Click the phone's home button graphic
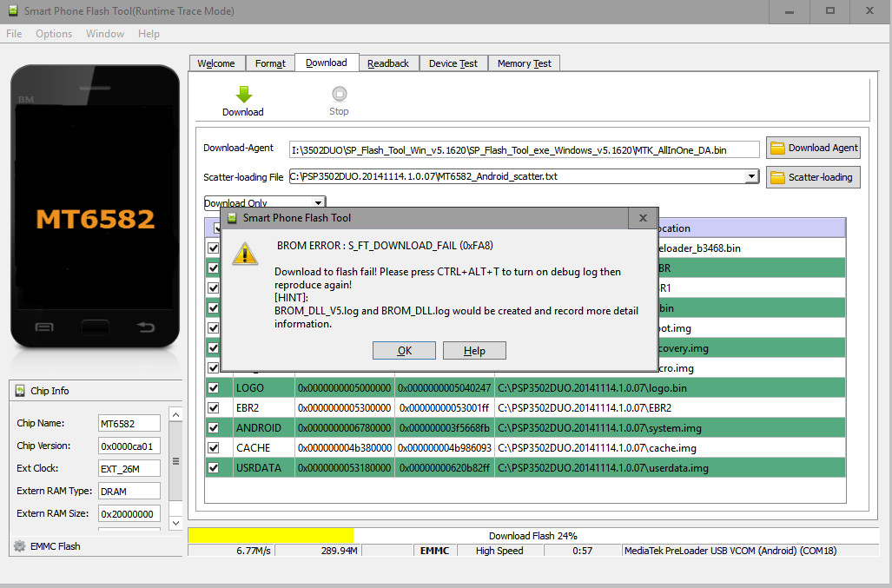Screen dimensions: 892x588 pos(95,327)
